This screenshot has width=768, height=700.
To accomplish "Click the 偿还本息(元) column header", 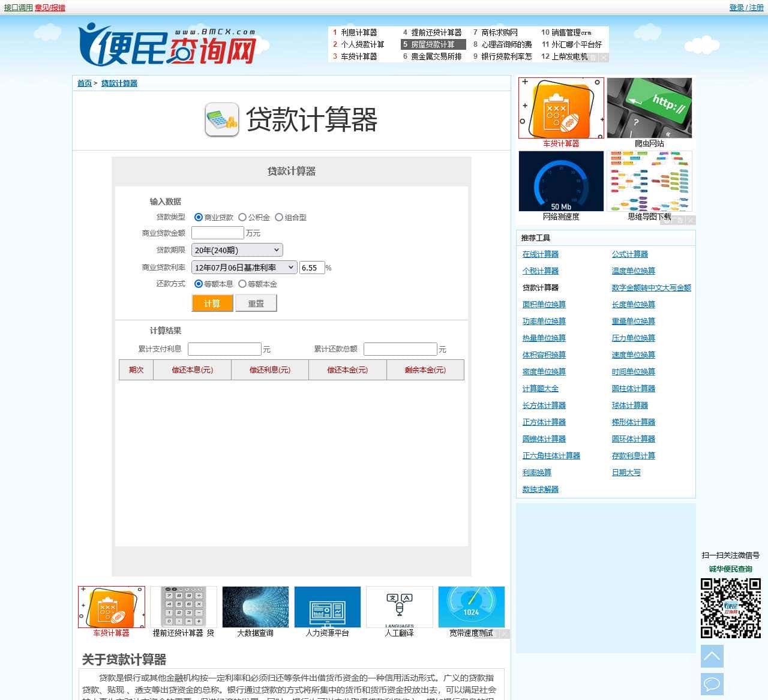I will tap(193, 370).
